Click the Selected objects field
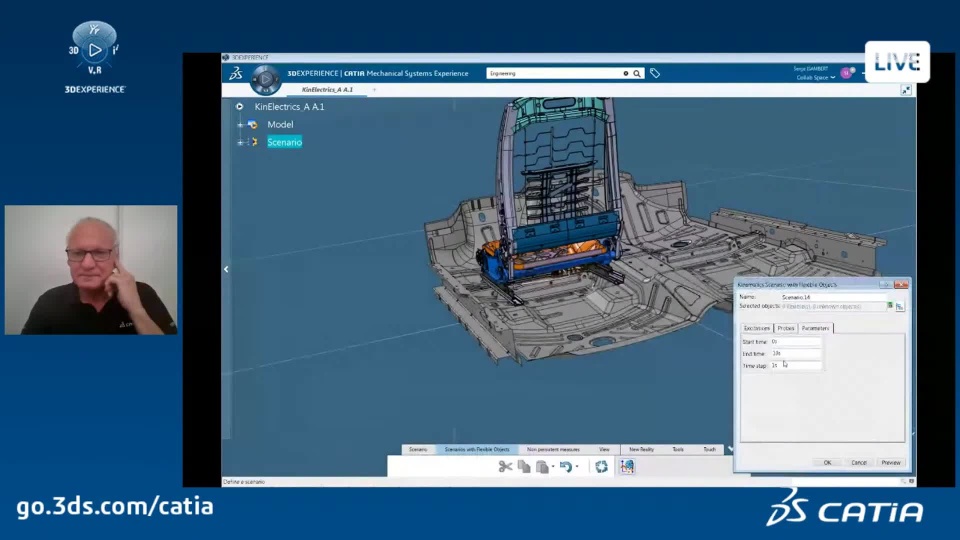 (x=833, y=306)
